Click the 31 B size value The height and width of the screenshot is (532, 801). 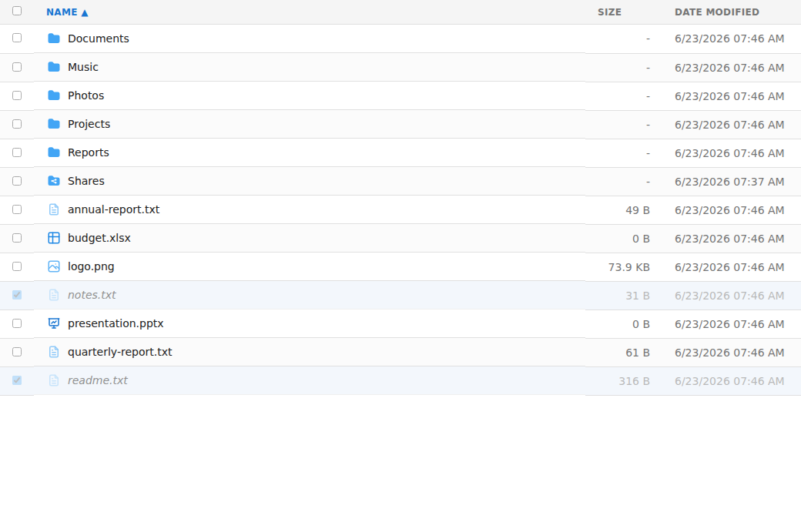pos(638,296)
